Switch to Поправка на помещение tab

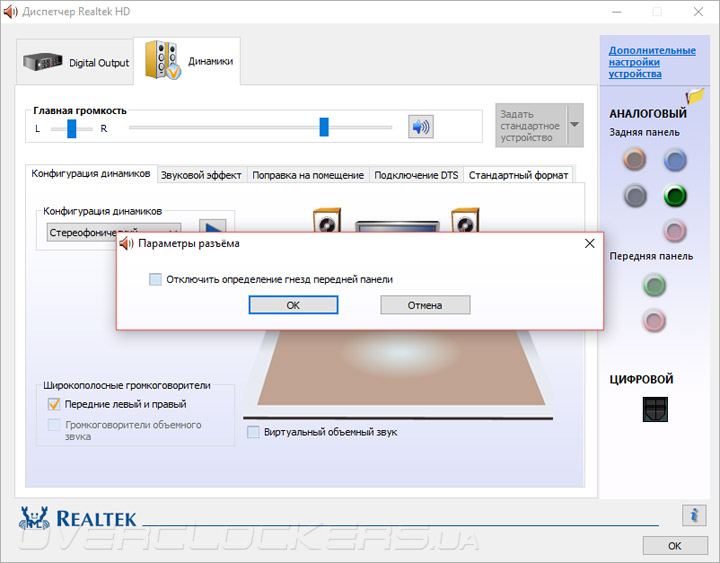point(308,175)
